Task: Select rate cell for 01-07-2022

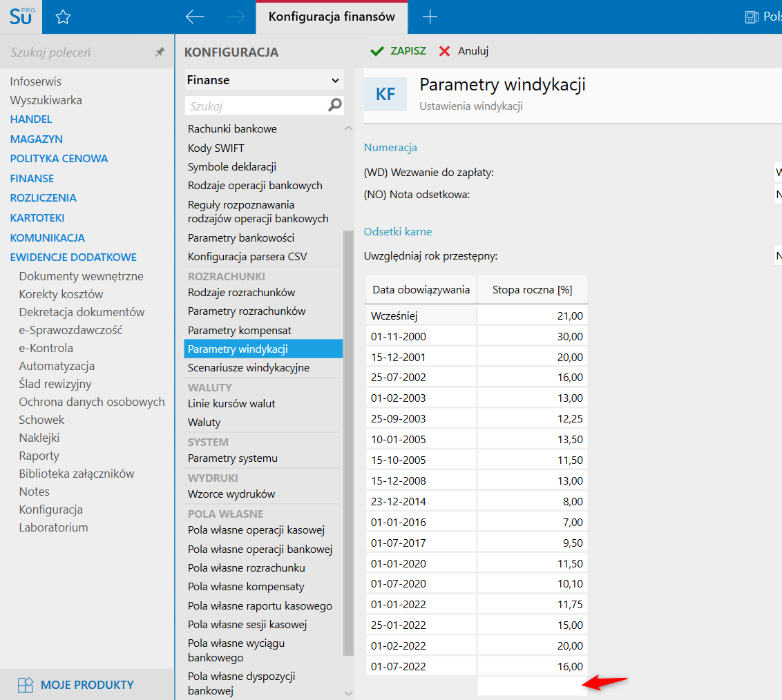Action: tap(532, 666)
